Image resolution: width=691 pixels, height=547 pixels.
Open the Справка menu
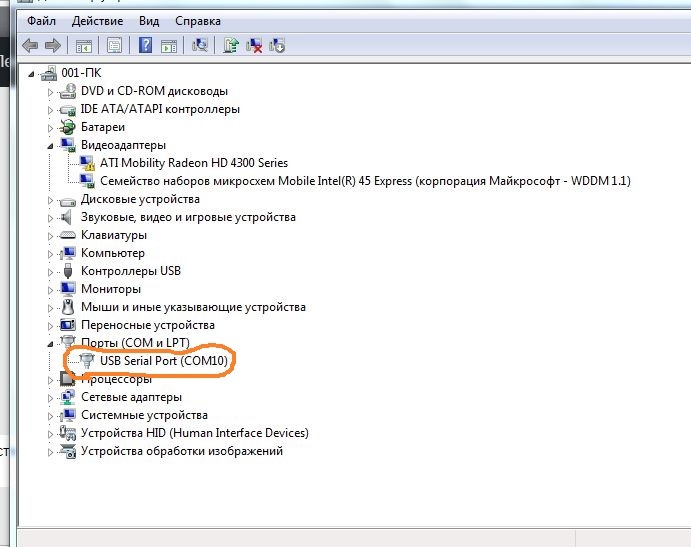coord(198,21)
